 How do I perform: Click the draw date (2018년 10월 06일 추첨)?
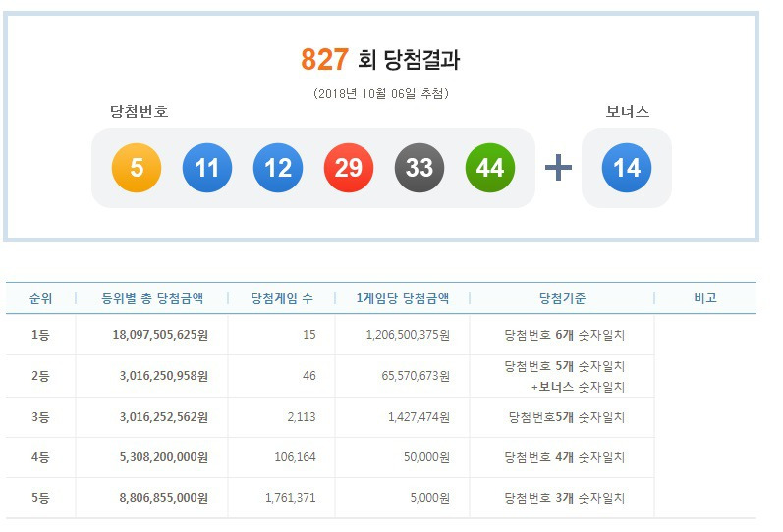coord(381,94)
